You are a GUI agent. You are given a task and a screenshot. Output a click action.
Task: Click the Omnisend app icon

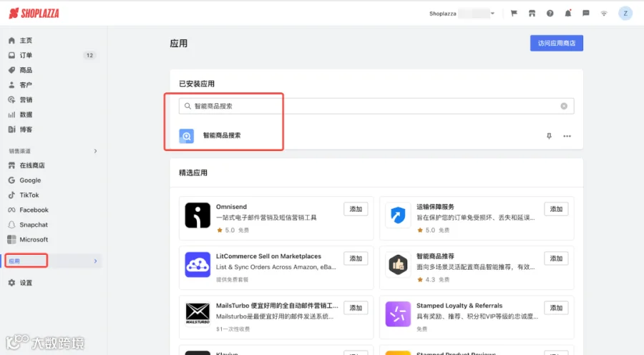click(197, 215)
